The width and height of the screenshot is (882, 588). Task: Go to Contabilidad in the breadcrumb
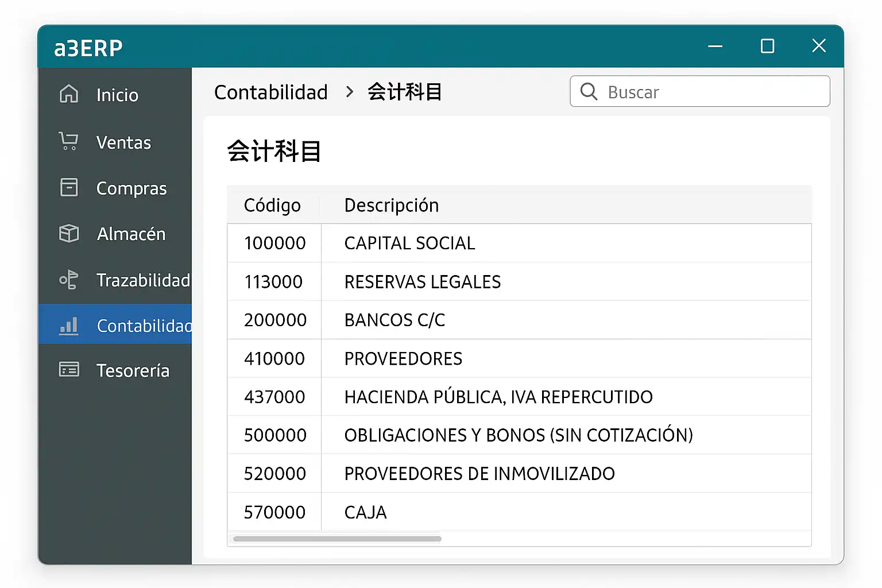point(270,92)
